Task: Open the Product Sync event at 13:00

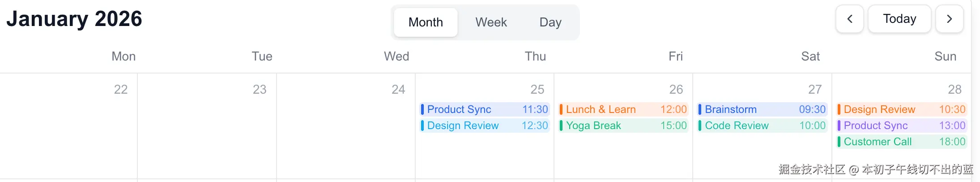Action: [x=902, y=126]
